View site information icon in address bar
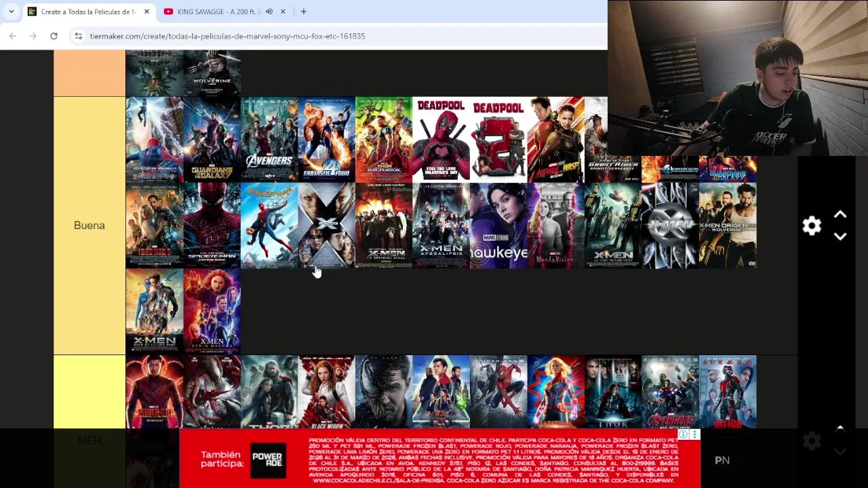 coord(78,36)
